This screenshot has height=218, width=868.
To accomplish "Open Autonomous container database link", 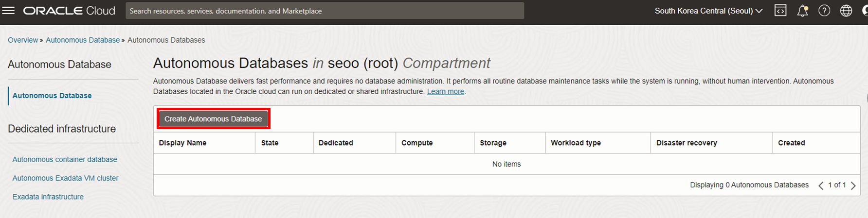I will pyautogui.click(x=65, y=159).
